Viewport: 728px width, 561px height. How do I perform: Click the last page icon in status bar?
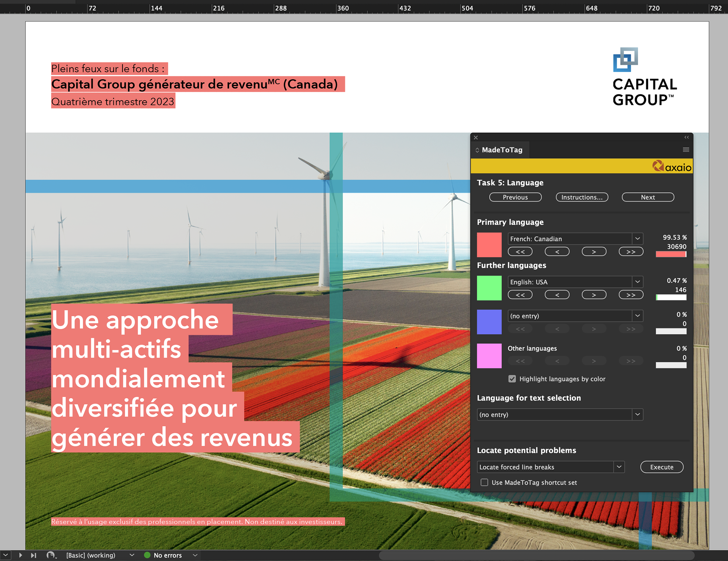click(34, 555)
